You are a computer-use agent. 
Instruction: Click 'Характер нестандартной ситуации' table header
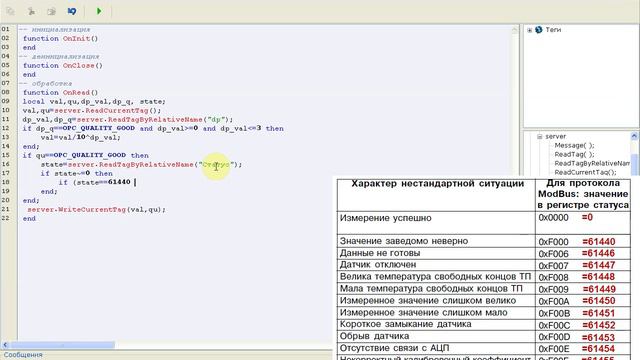tap(438, 184)
